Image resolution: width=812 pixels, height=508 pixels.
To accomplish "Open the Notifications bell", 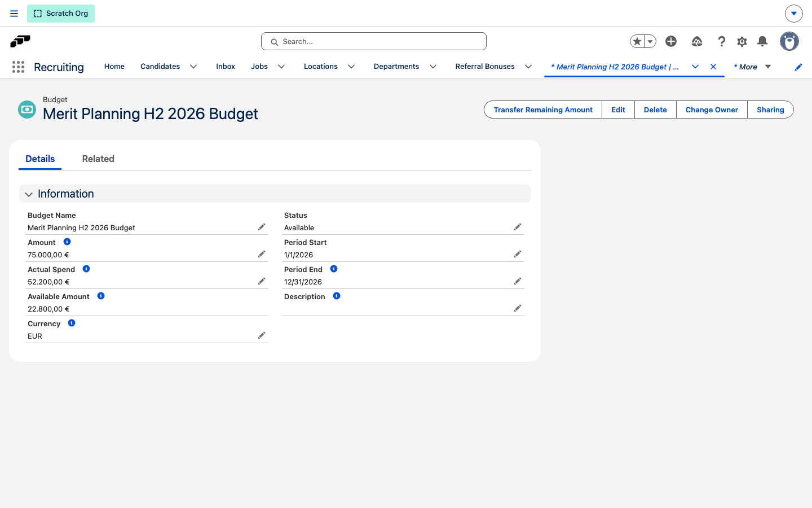I will (x=762, y=41).
